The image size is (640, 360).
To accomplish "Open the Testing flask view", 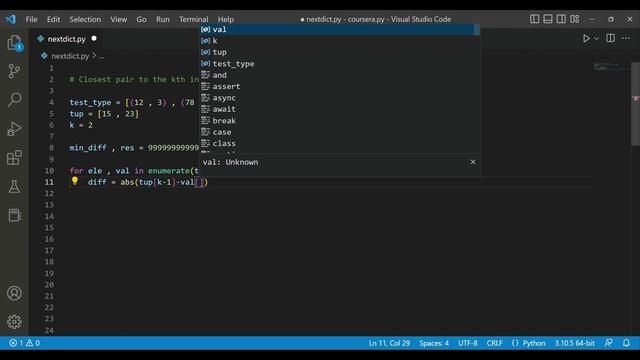I will (x=14, y=187).
